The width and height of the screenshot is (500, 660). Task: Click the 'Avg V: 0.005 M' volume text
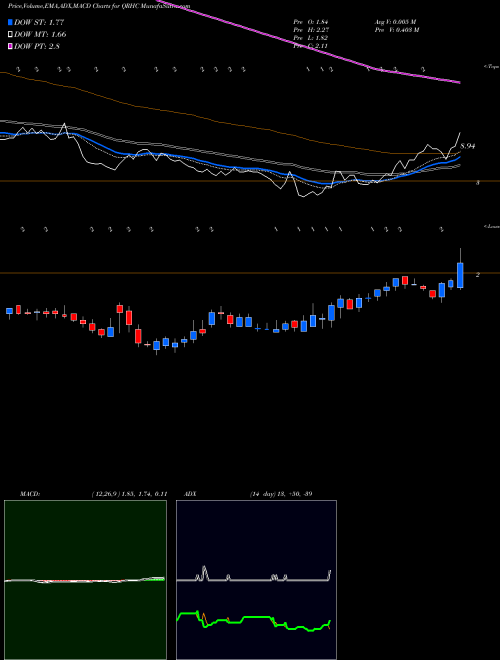tap(396, 22)
